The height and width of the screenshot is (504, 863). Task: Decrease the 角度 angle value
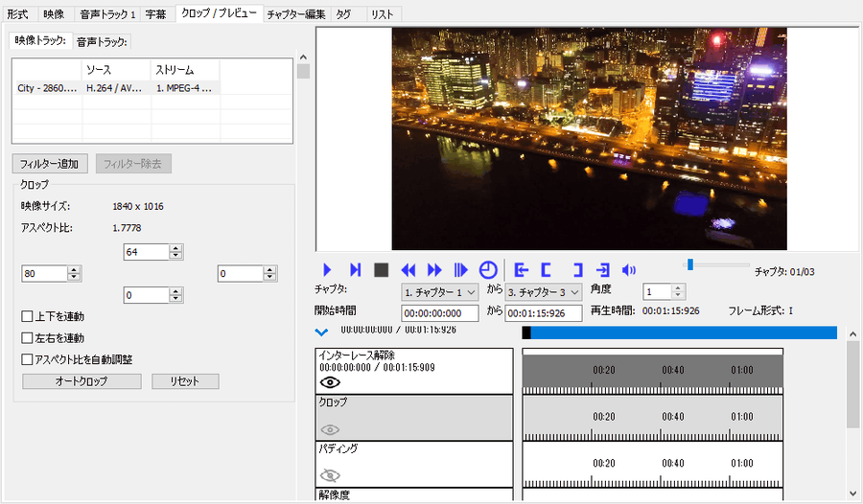pos(678,294)
